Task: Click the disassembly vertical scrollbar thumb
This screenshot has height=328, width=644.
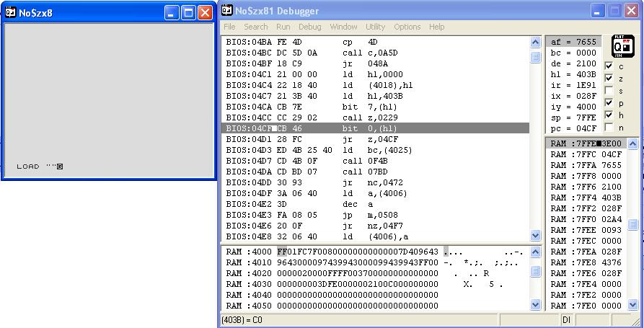Action: point(535,58)
